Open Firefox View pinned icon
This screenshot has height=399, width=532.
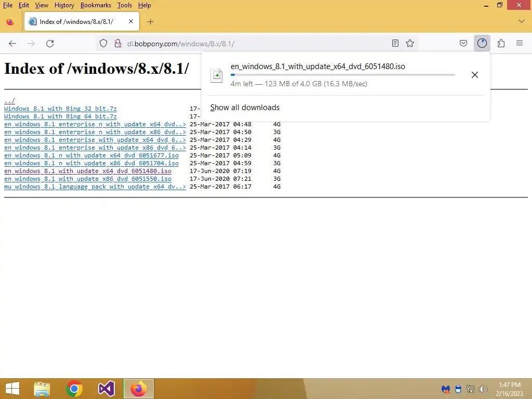[x=10, y=22]
